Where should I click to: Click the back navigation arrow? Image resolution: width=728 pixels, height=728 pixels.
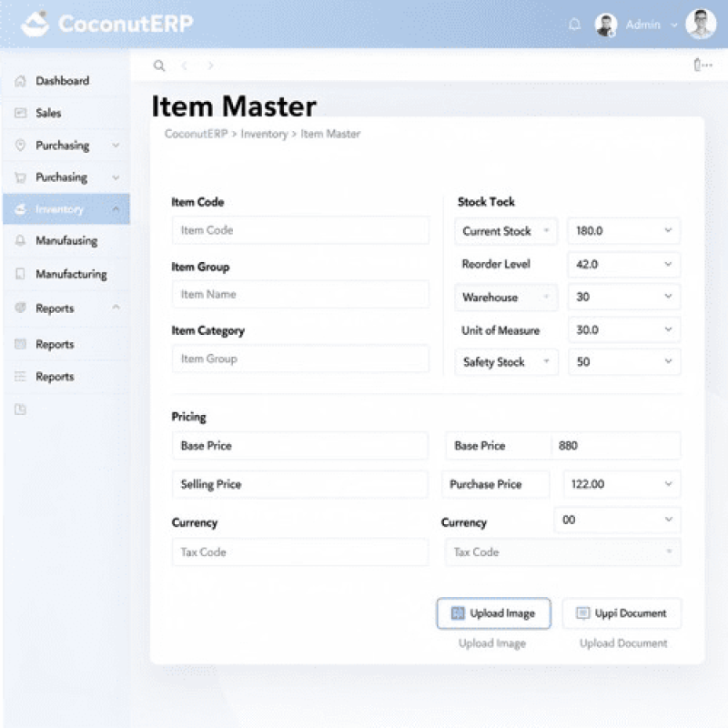[185, 66]
